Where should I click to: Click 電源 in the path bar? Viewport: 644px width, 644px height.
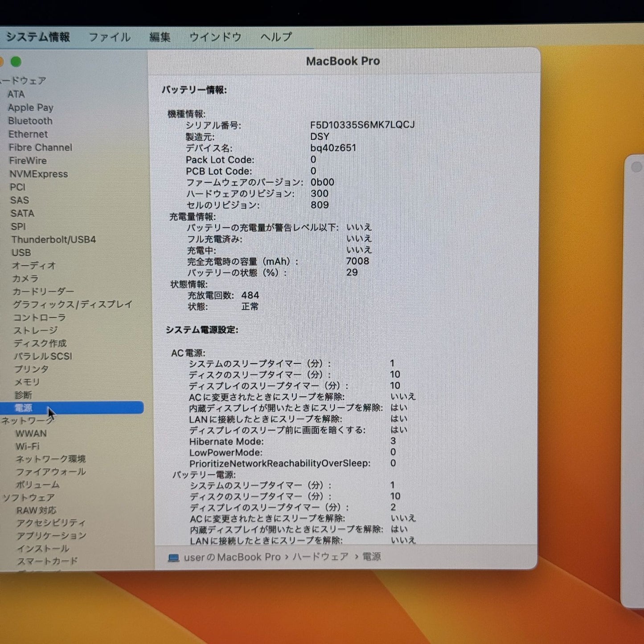tap(372, 557)
